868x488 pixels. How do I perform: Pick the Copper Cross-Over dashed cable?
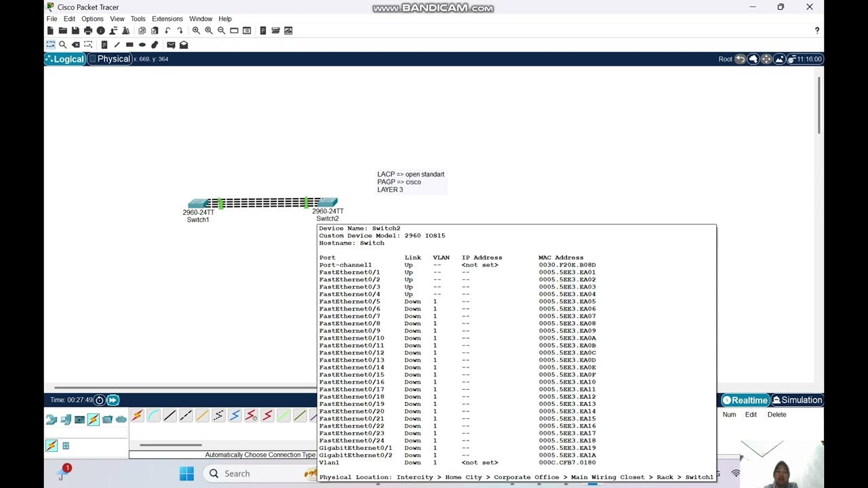pos(186,415)
